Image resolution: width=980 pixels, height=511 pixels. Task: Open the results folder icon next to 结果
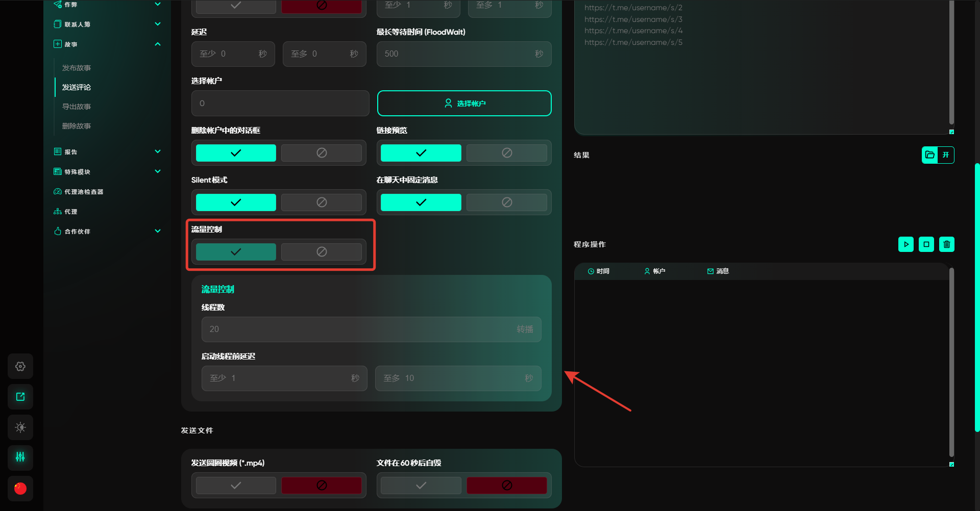pyautogui.click(x=929, y=155)
